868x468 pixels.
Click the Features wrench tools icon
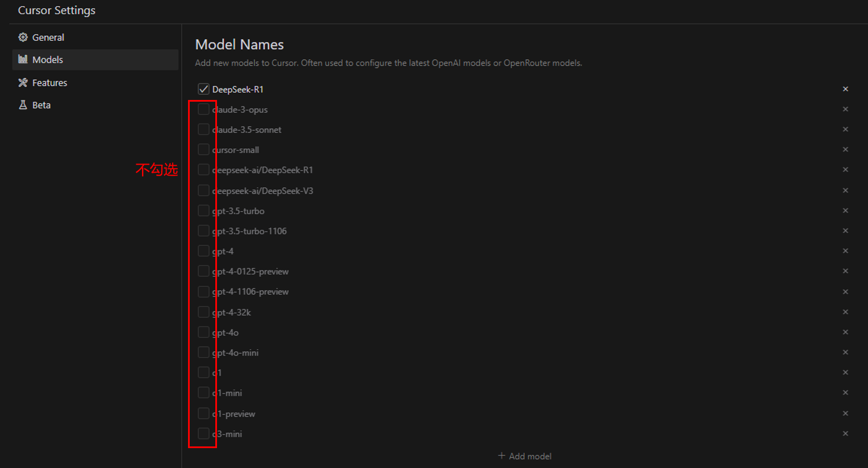(23, 83)
